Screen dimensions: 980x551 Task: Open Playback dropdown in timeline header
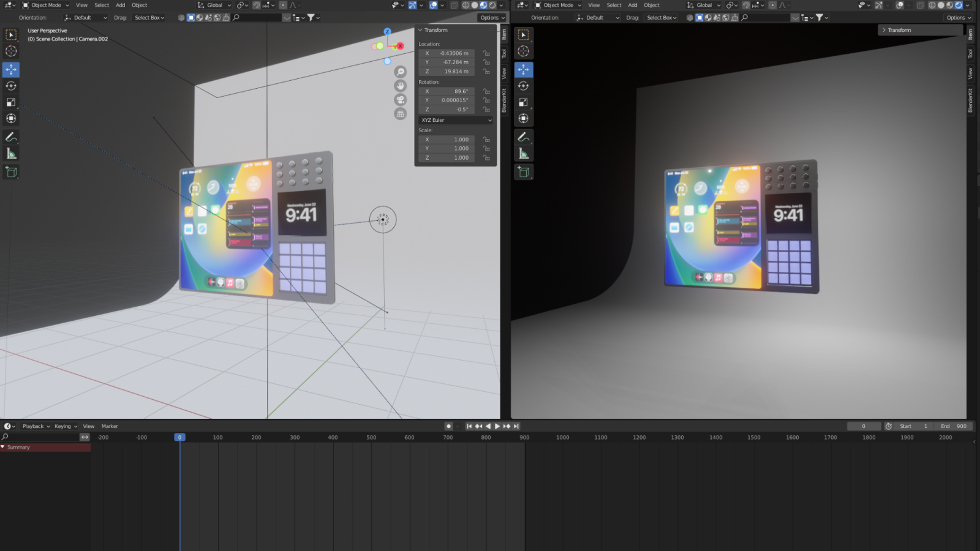coord(36,426)
